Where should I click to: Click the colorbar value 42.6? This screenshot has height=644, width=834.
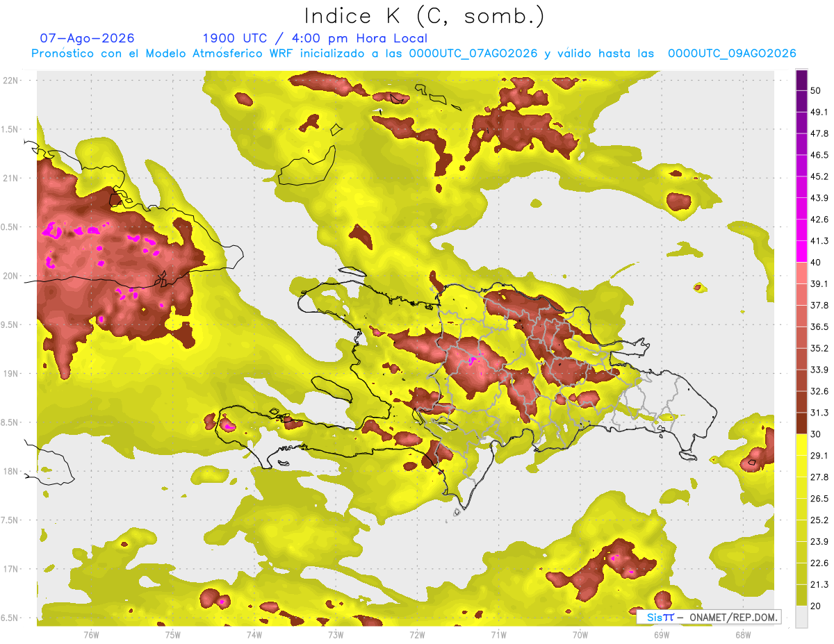coord(819,220)
